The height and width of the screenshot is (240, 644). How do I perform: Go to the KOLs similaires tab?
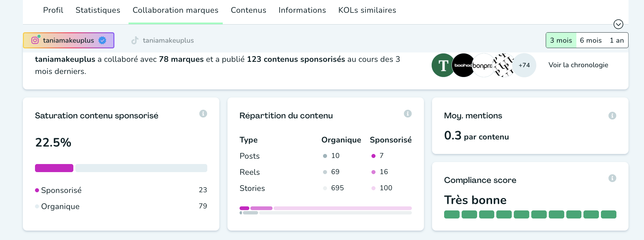pos(367,10)
